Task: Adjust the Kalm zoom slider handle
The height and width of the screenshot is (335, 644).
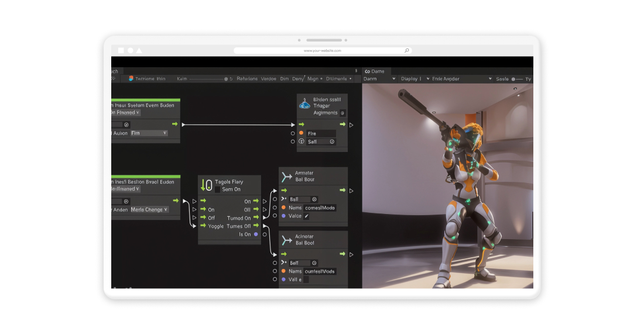Action: [226, 79]
